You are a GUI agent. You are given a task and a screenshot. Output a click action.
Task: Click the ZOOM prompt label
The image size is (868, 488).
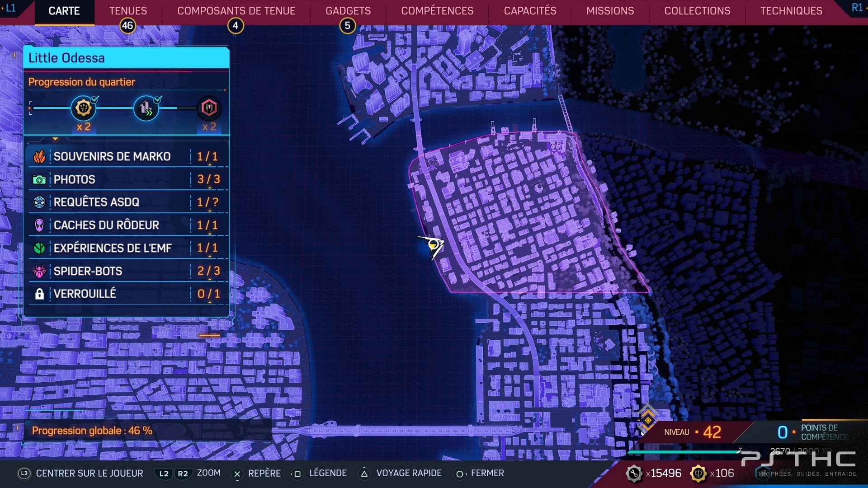[x=209, y=473]
